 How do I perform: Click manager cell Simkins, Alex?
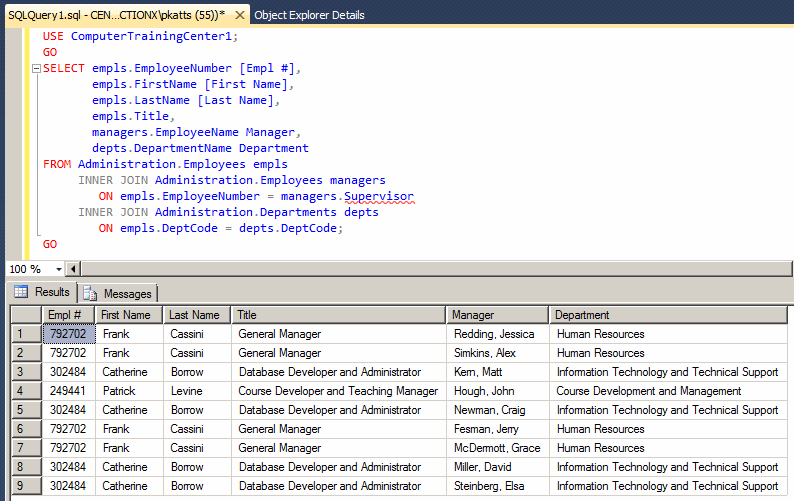tap(498, 353)
